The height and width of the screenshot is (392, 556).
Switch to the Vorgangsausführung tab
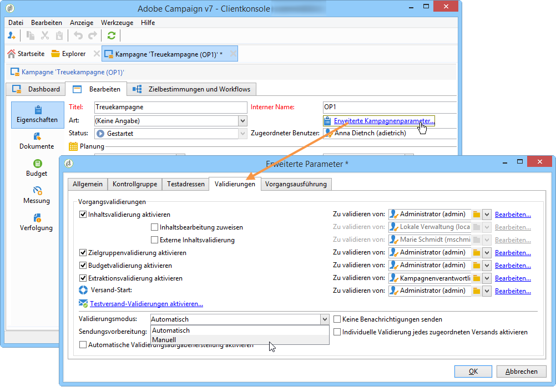(x=296, y=184)
